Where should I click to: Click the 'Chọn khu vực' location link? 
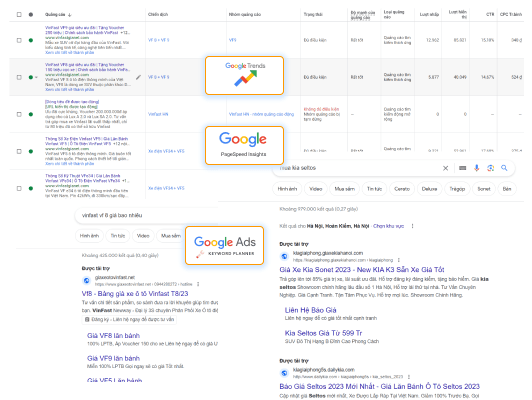point(388,226)
